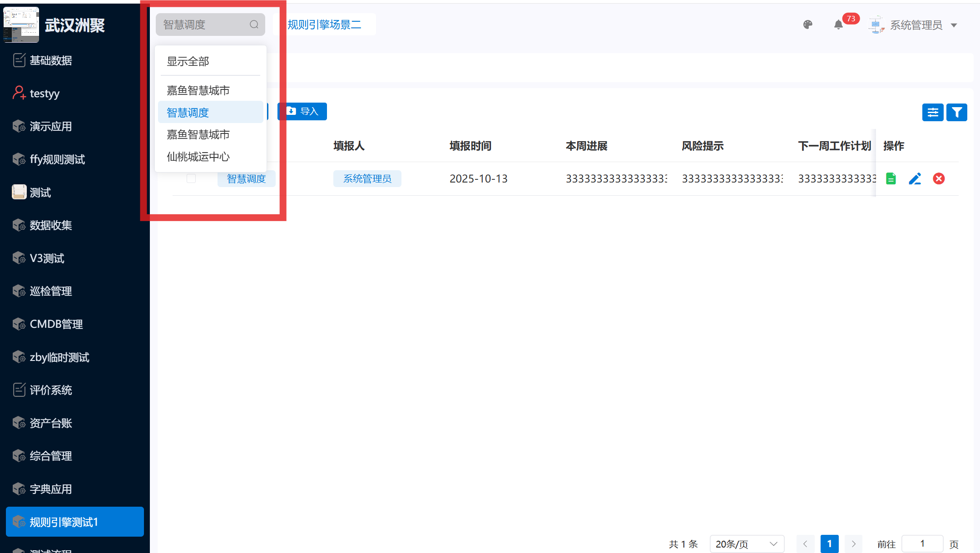Choose 显示全部 in the dropdown
The width and height of the screenshot is (980, 553).
[x=188, y=61]
